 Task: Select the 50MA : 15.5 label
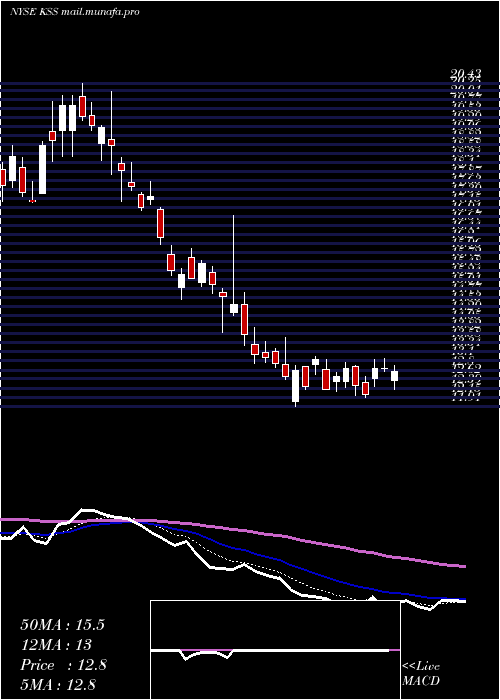pos(62,625)
